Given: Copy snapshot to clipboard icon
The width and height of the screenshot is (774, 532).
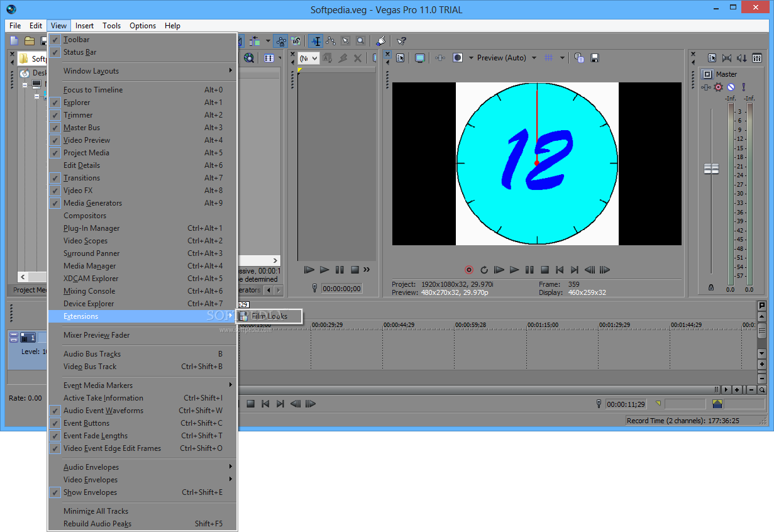Looking at the screenshot, I should pyautogui.click(x=580, y=58).
